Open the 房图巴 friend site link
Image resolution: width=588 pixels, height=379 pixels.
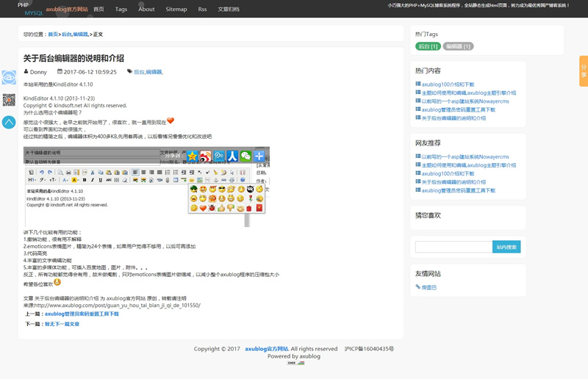[x=429, y=287]
